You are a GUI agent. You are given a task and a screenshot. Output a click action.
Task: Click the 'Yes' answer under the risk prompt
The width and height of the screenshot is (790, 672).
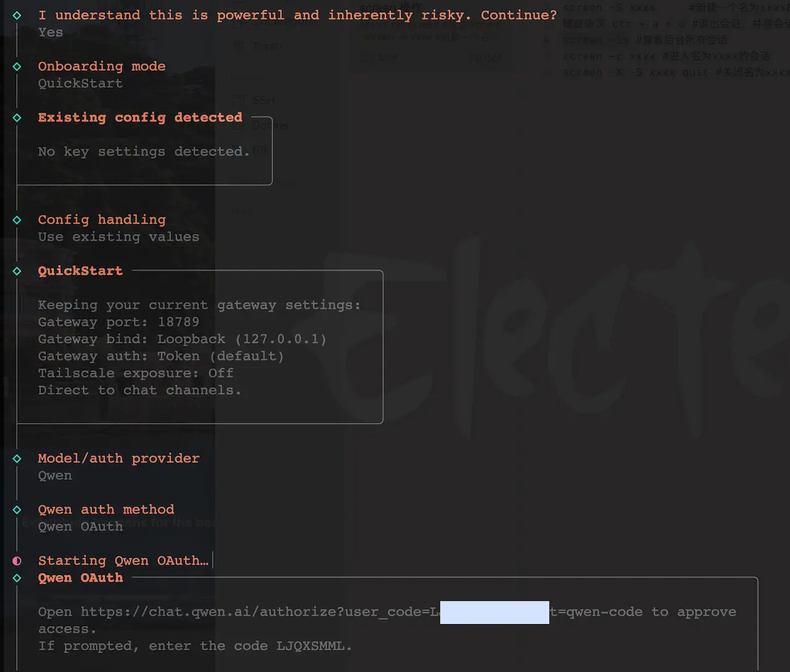coord(50,32)
